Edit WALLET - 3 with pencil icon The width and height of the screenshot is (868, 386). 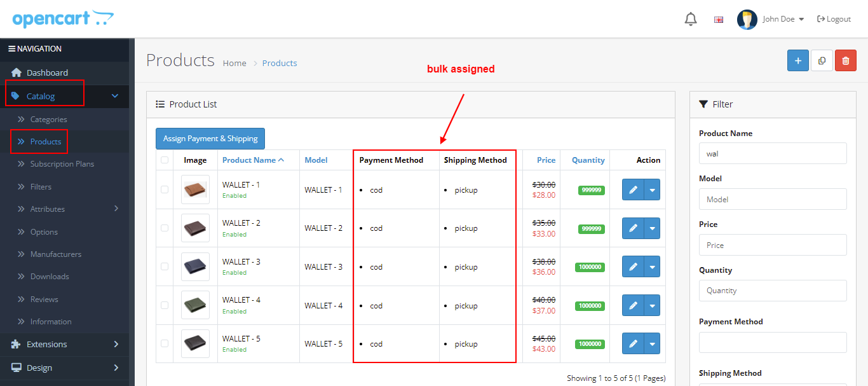[633, 266]
